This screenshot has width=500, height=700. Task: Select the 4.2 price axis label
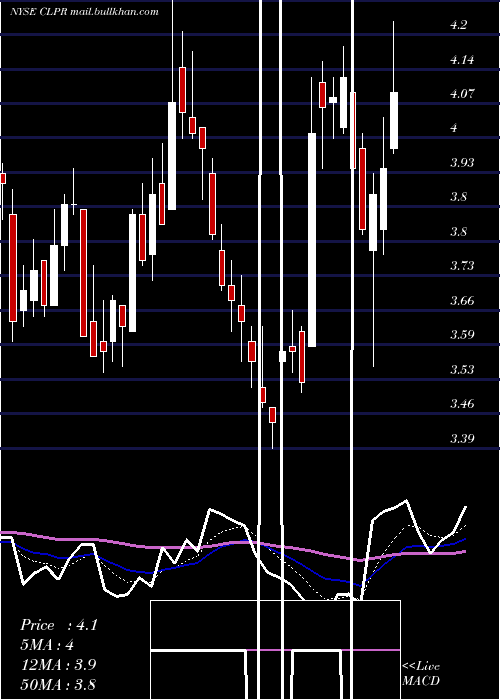458,25
